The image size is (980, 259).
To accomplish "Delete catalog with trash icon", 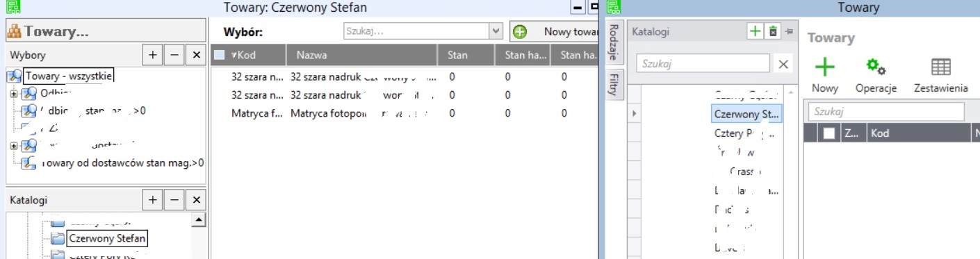I will coord(773,31).
